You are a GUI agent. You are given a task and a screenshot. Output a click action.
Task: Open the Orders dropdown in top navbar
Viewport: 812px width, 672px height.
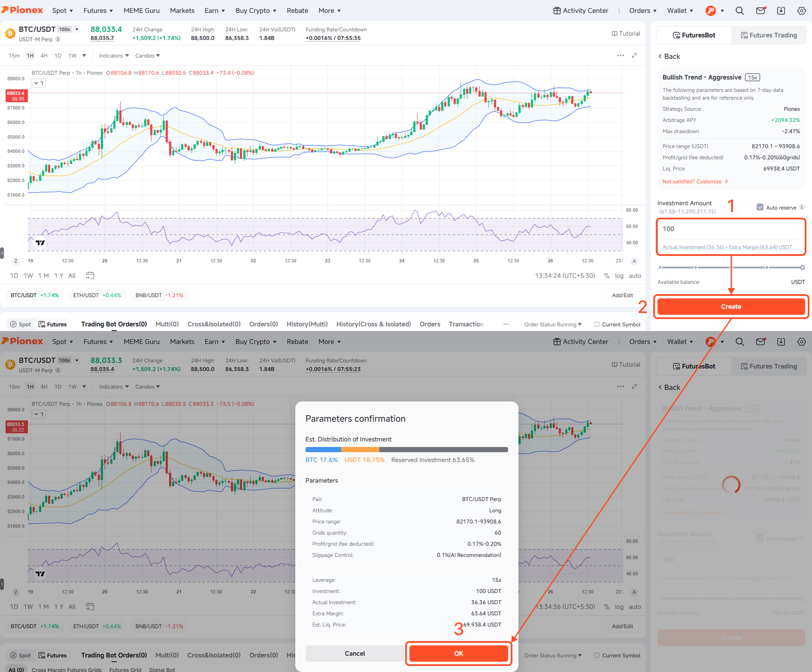pyautogui.click(x=643, y=11)
